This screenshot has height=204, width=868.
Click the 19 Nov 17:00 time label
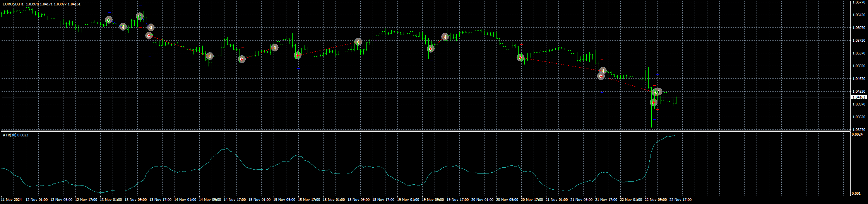coord(457,200)
